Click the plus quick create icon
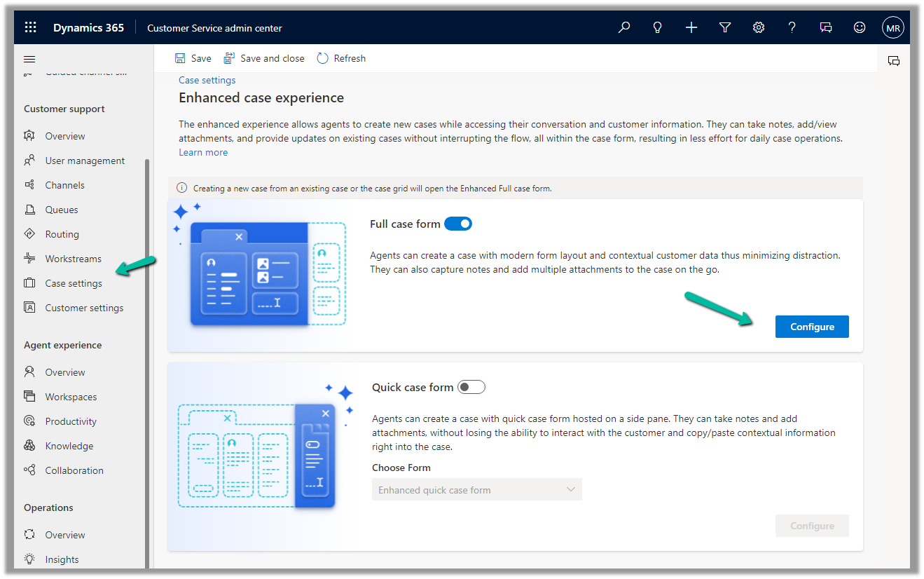This screenshot has width=924, height=579. (x=691, y=27)
